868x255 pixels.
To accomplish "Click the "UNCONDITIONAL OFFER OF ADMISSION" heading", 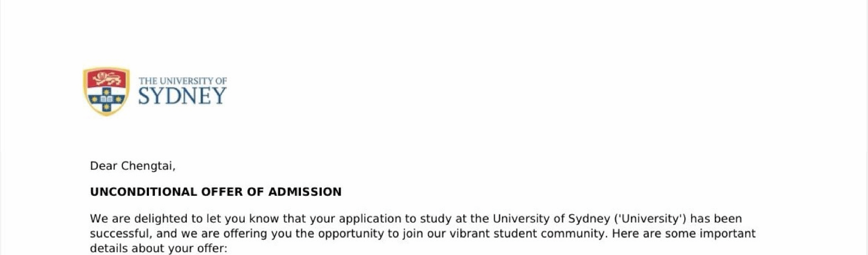I will (216, 192).
